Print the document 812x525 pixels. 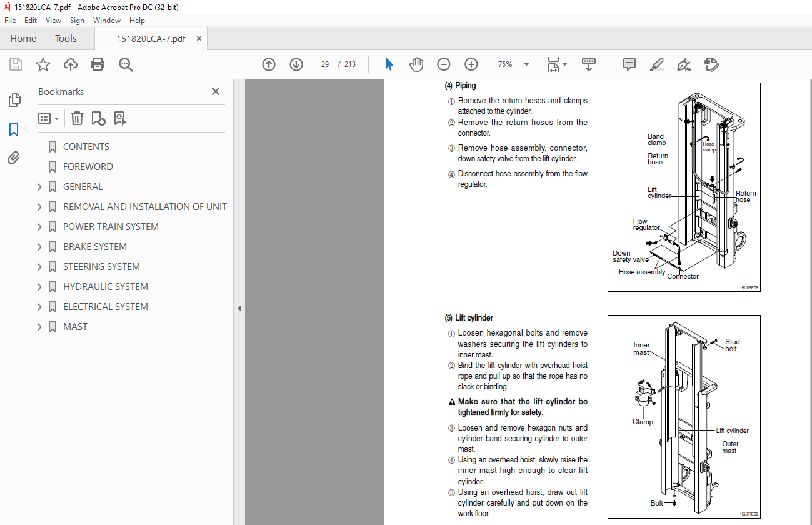click(x=98, y=64)
